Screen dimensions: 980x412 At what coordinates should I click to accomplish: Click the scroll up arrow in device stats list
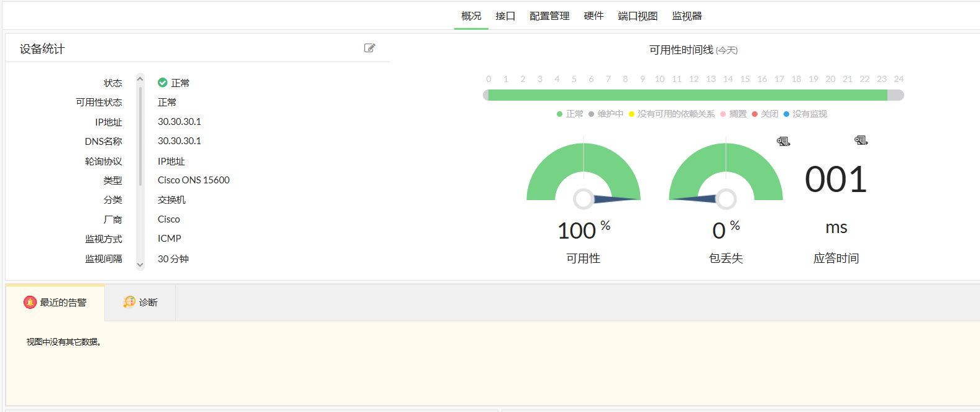(140, 79)
